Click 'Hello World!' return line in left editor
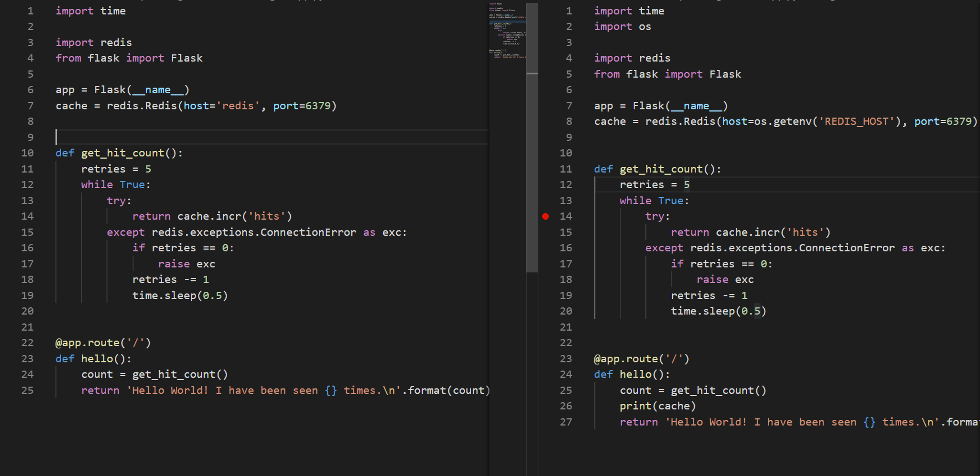 click(286, 391)
